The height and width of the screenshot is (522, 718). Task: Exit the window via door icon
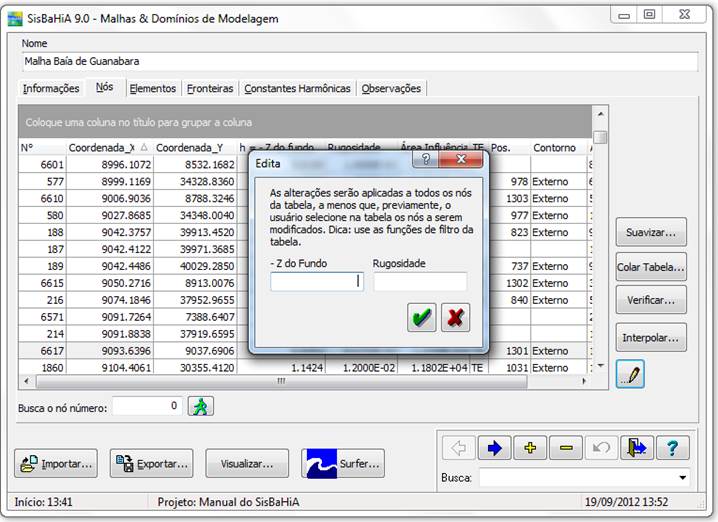tap(637, 447)
